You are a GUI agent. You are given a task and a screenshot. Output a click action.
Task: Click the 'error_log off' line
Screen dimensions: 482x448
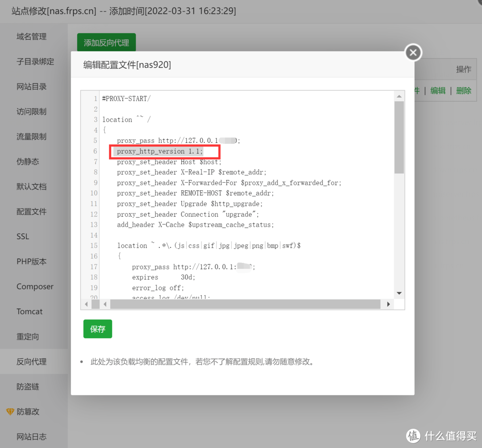pos(158,288)
